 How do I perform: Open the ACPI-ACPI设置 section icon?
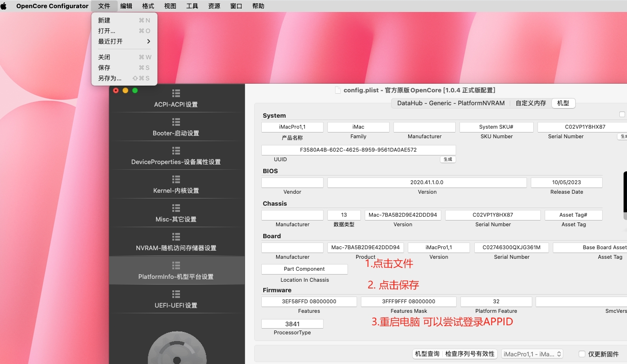click(176, 93)
